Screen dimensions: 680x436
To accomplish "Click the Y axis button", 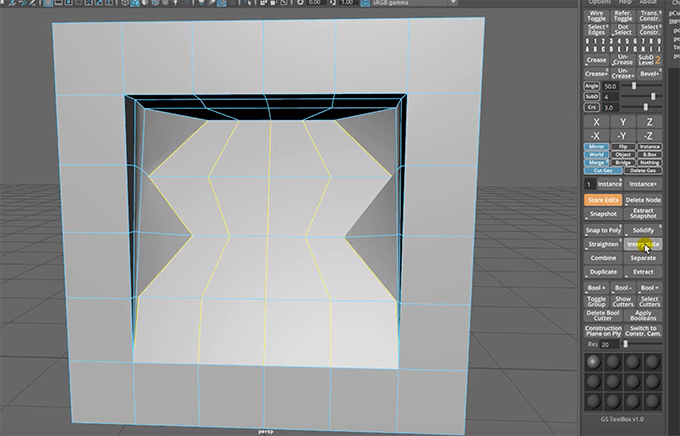I will coord(623,122).
